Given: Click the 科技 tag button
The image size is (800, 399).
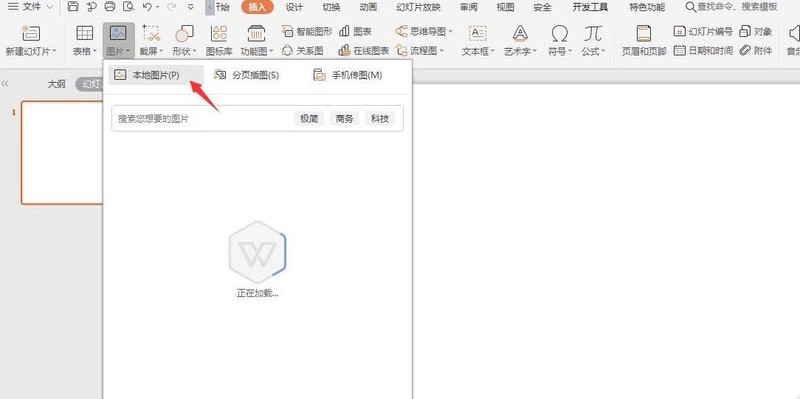Looking at the screenshot, I should [x=380, y=118].
